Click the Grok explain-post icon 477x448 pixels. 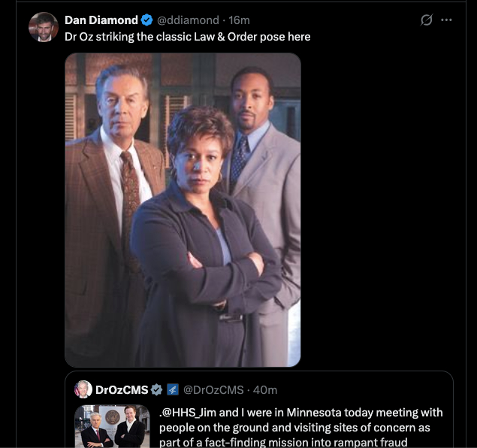(x=426, y=20)
